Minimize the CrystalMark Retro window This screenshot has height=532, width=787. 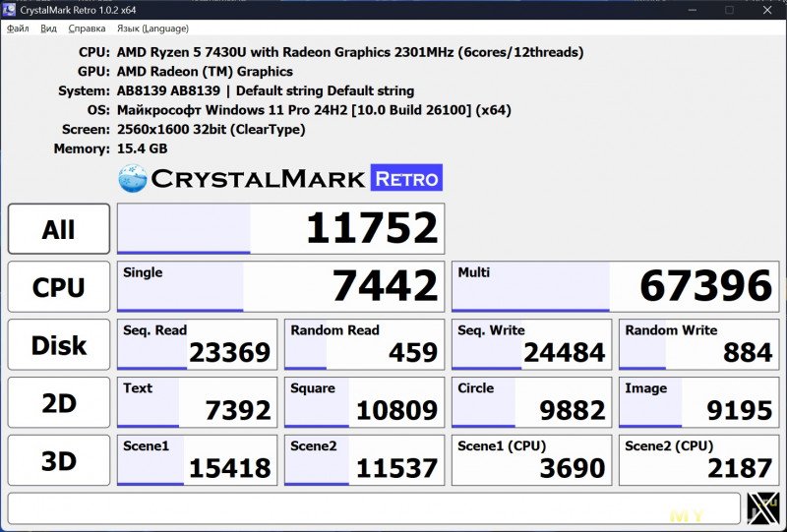(x=693, y=10)
